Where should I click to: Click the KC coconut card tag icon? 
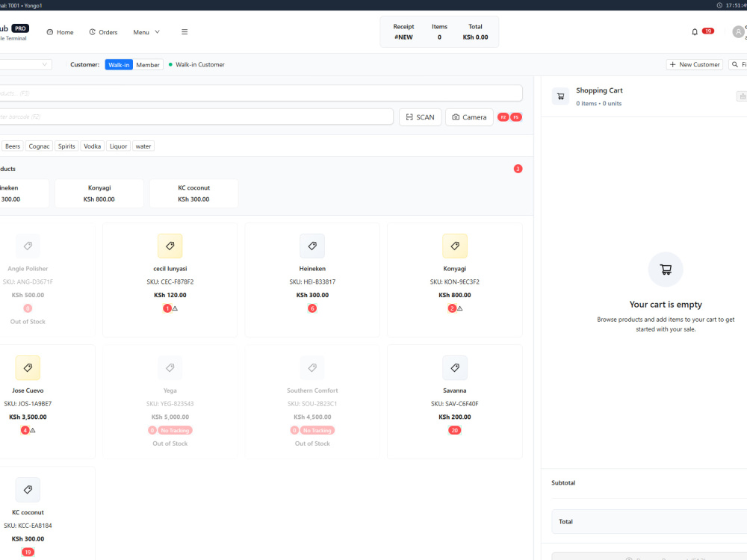[28, 490]
